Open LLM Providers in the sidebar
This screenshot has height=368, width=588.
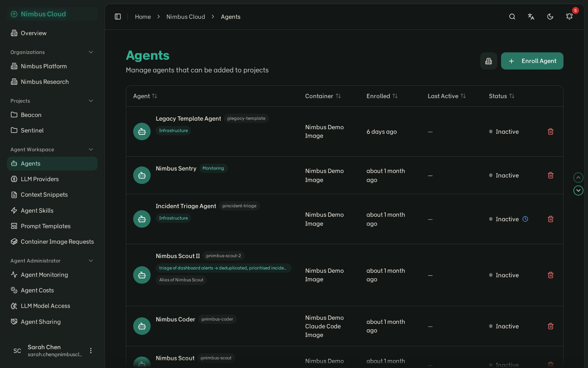pos(52,179)
